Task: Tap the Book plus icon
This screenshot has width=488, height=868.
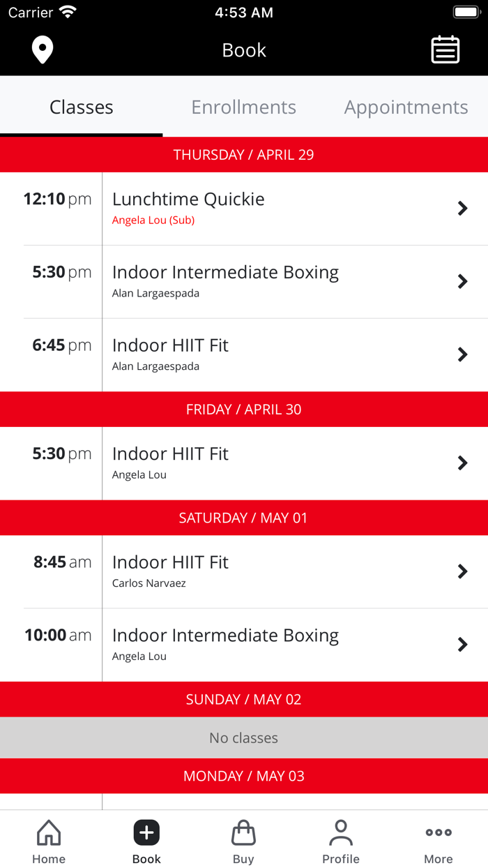Action: click(x=146, y=832)
